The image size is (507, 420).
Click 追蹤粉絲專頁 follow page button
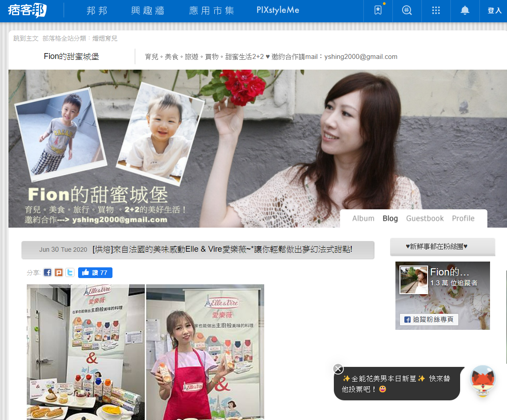point(429,320)
